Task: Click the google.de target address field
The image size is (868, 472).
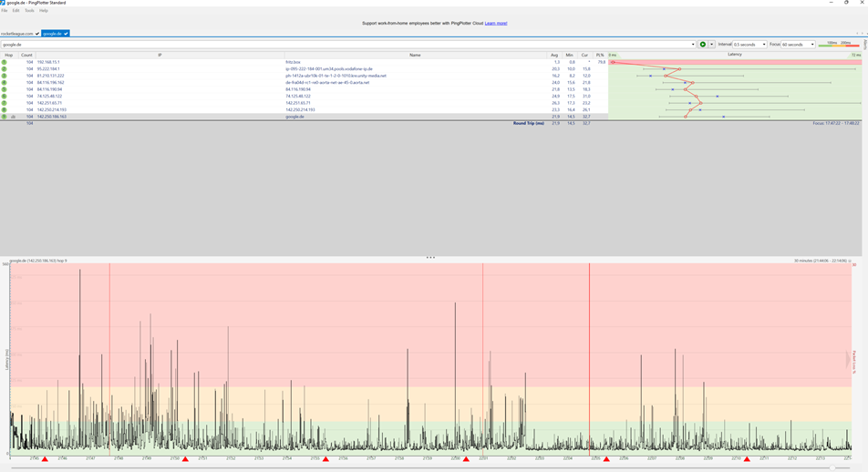Action: click(346, 44)
